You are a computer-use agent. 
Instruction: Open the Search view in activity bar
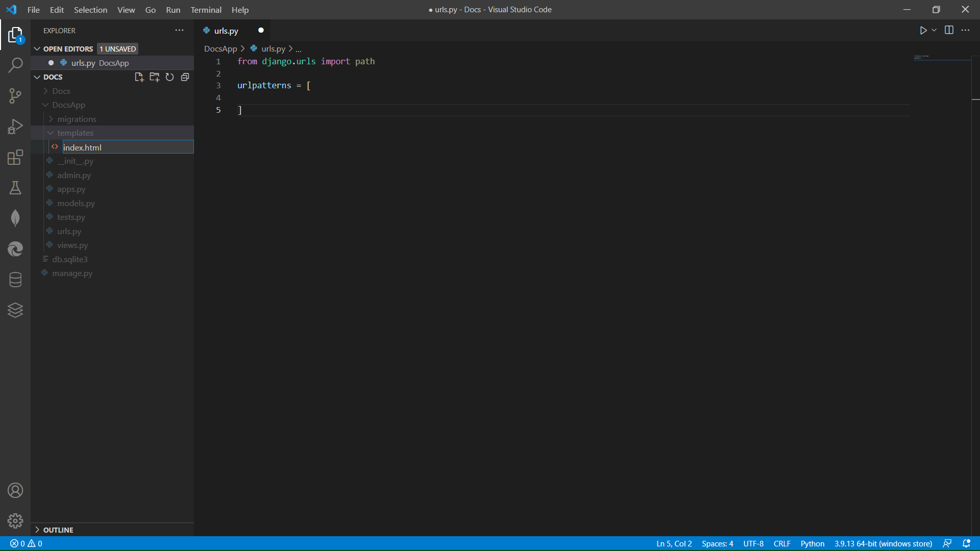point(15,65)
